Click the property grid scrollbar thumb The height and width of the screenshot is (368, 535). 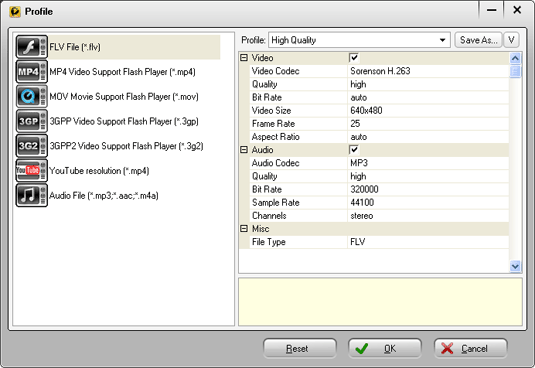click(x=515, y=71)
